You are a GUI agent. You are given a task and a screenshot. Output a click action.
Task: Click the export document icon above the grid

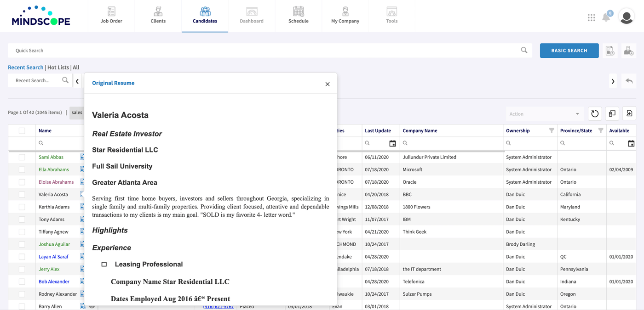click(x=629, y=113)
